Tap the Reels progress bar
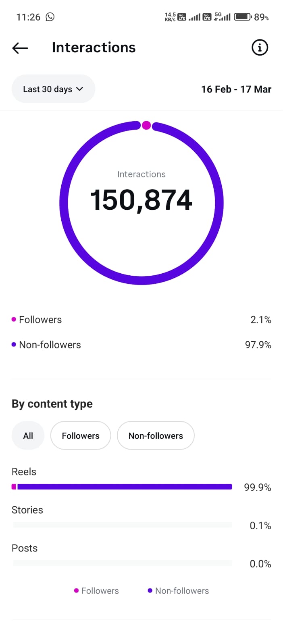This screenshot has height=644, width=283. (x=122, y=487)
